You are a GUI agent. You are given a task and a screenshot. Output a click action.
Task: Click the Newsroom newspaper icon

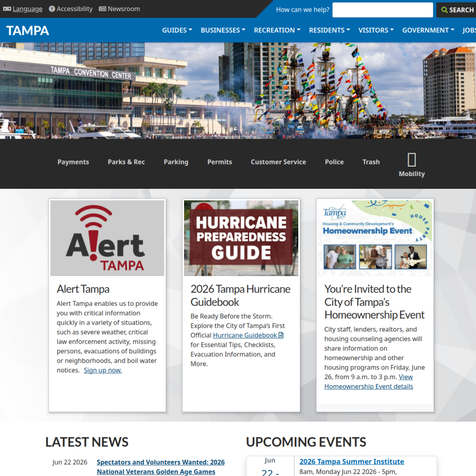[103, 9]
